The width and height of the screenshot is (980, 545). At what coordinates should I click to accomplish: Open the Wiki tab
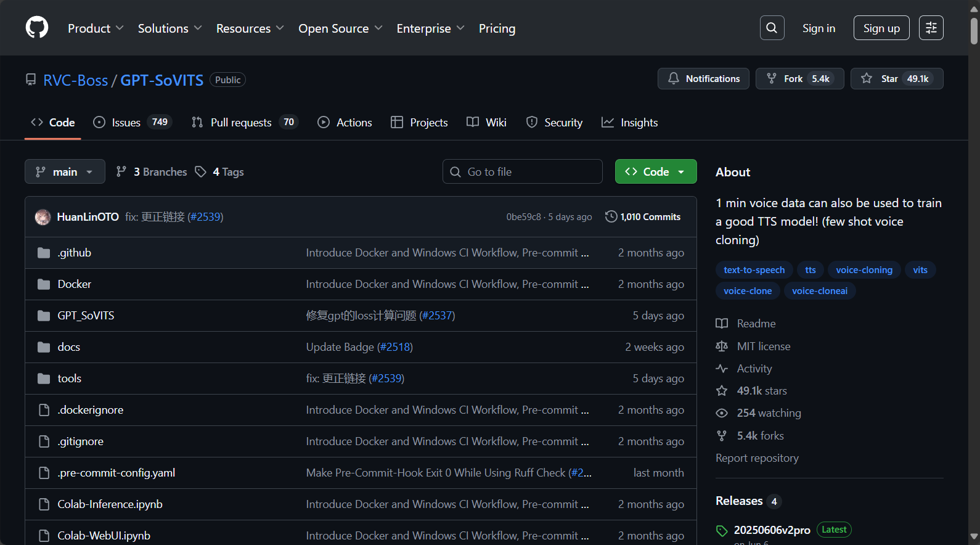[486, 123]
